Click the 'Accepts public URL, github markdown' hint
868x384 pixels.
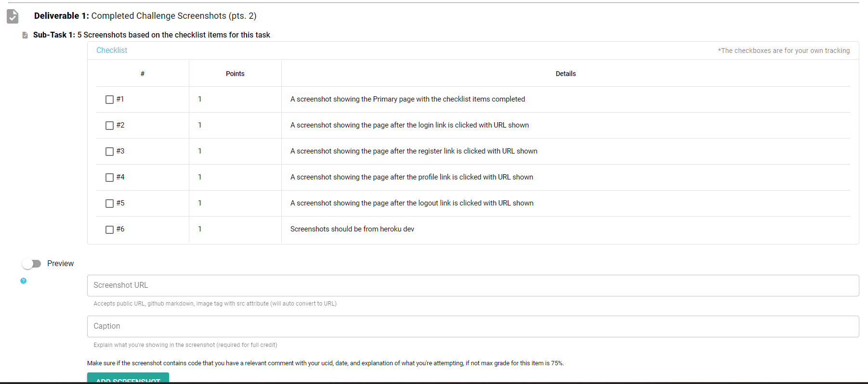(215, 304)
